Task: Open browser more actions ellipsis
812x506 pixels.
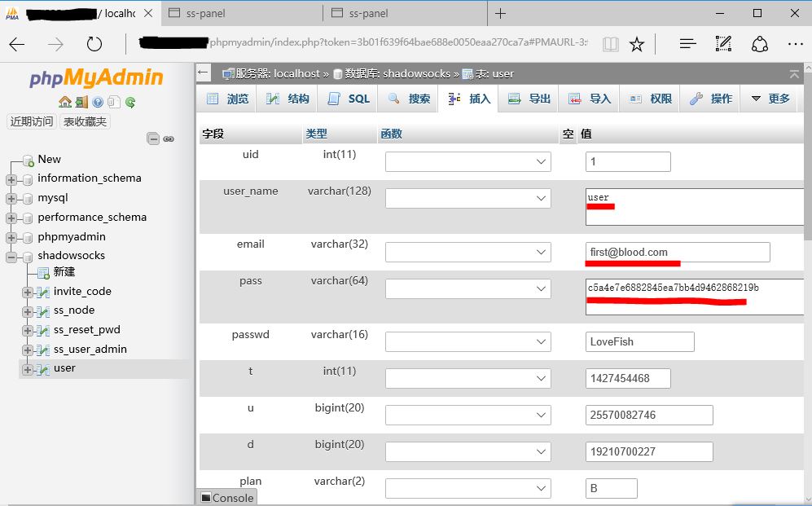Action: (796, 44)
